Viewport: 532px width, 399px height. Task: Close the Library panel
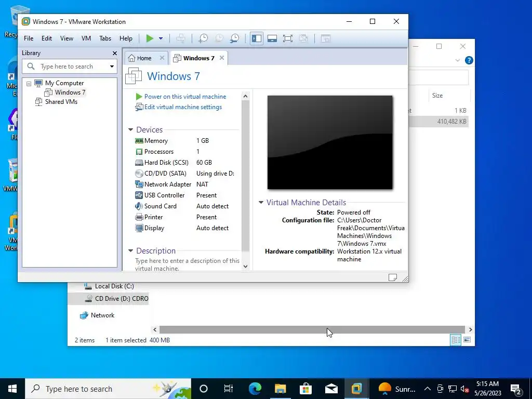115,54
